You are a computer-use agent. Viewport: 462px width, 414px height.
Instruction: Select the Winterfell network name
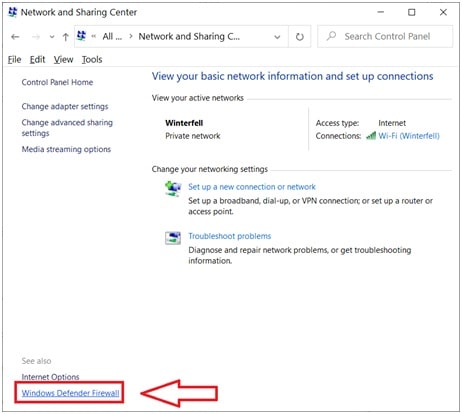coord(184,123)
